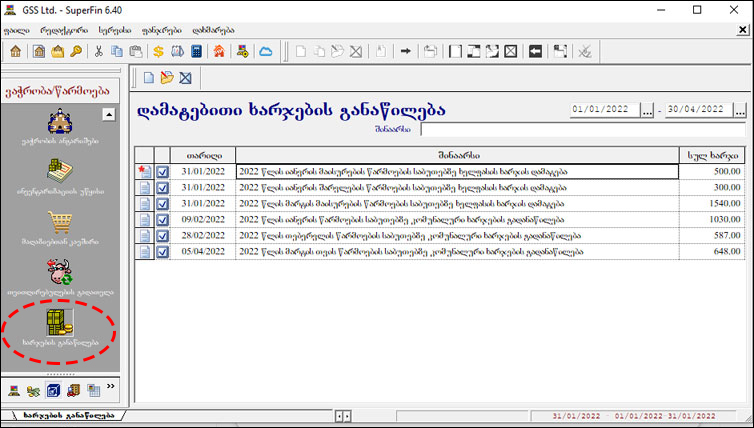Expand more sidebar modules with the >> chevron
Image resolution: width=754 pixels, height=428 pixels.
tap(111, 386)
